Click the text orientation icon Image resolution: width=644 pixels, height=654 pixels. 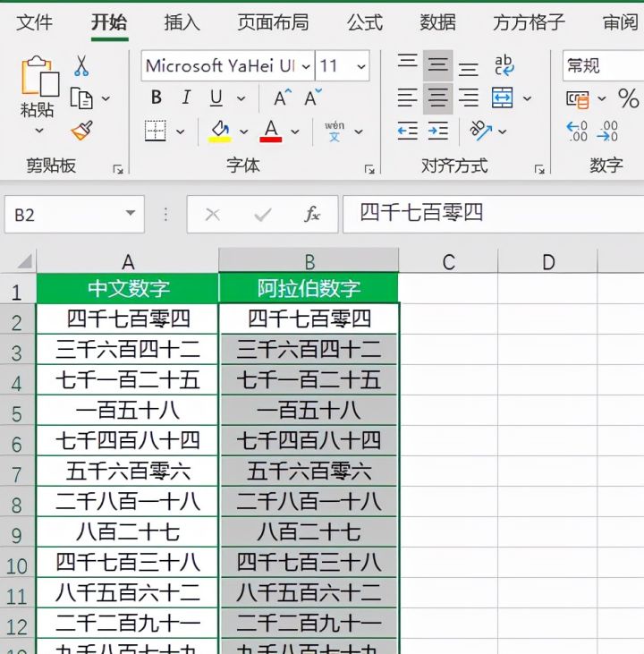point(480,131)
